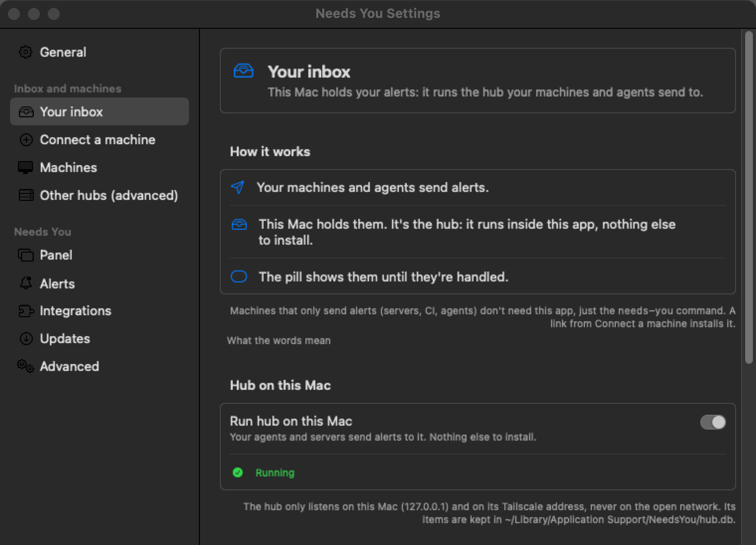Click the 'Hub on this Mac' heading
Viewport: 756px width, 545px height.
pos(281,385)
